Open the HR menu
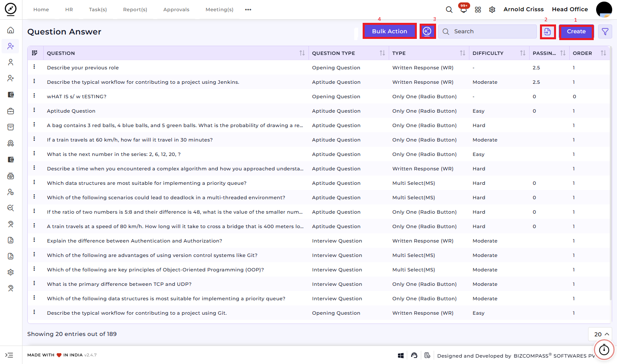617x364 pixels. coord(69,10)
